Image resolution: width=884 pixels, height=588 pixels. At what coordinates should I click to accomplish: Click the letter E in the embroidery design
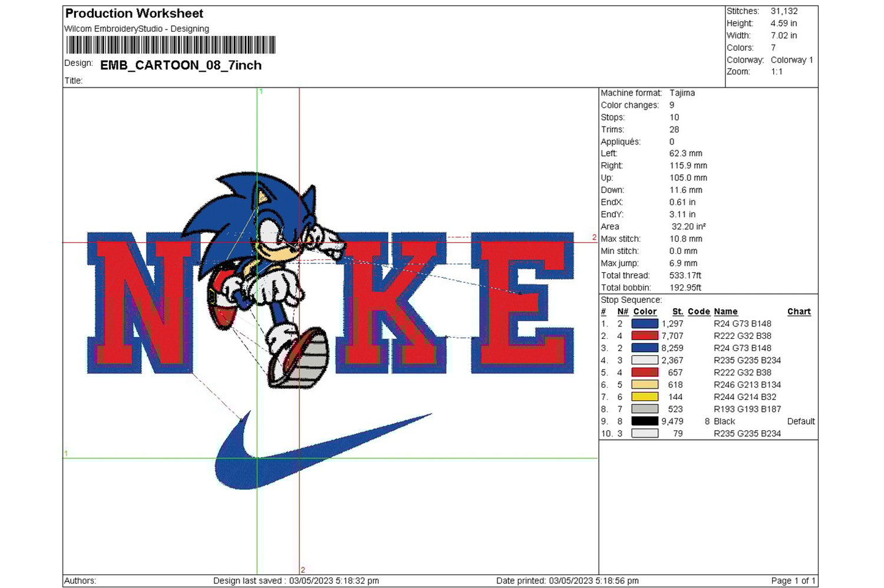[522, 303]
